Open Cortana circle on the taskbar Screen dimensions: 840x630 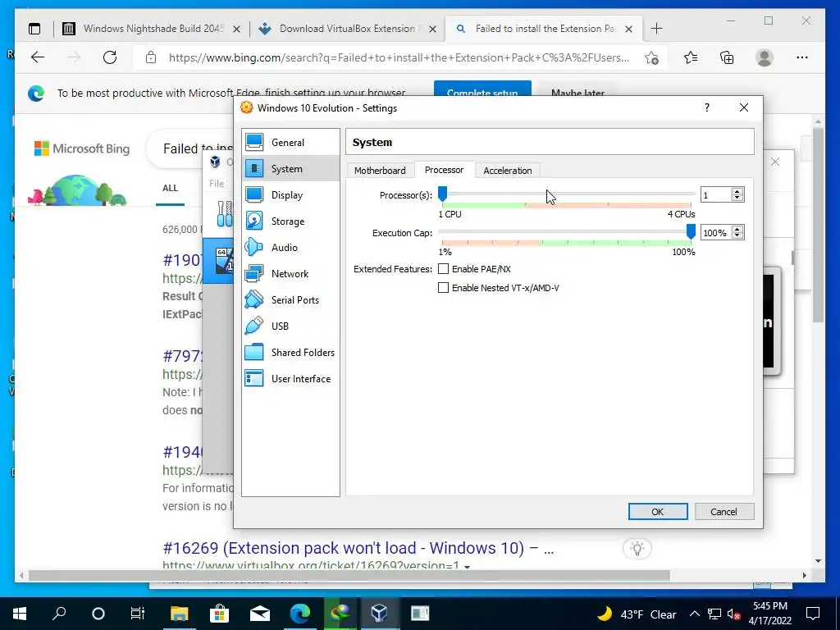pos(98,614)
